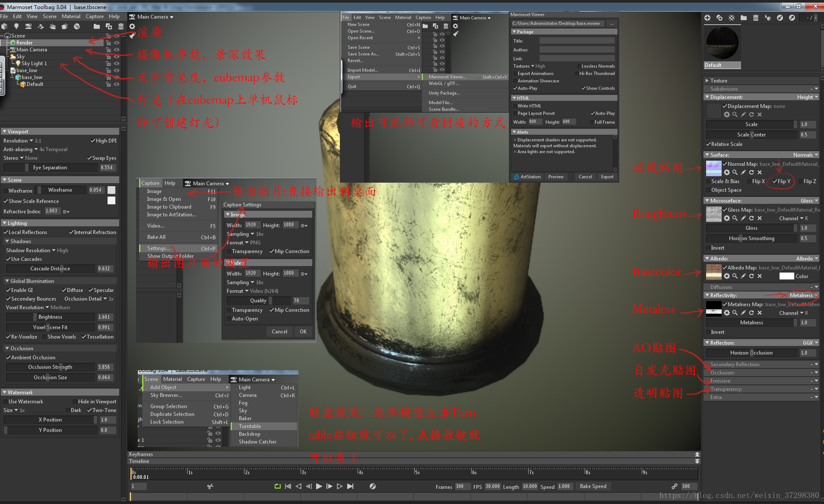Open the Reflectivity Metalness dropdown
The image size is (824, 504).
804,295
